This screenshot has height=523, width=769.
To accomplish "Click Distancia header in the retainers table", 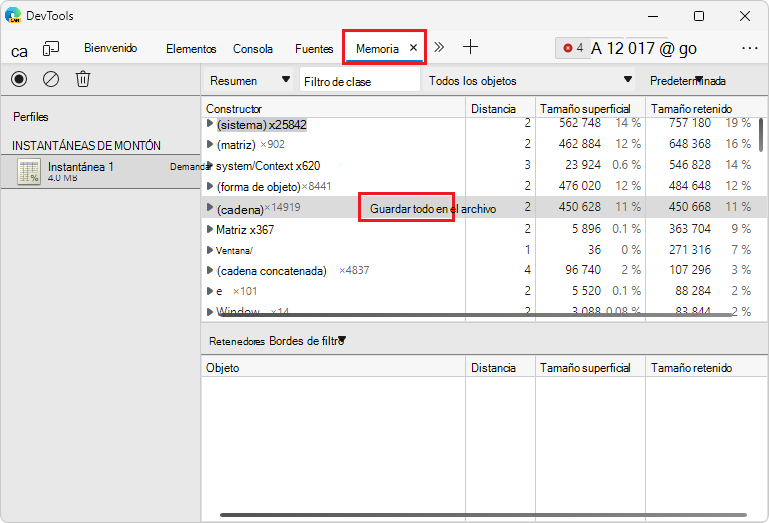I will coord(500,367).
